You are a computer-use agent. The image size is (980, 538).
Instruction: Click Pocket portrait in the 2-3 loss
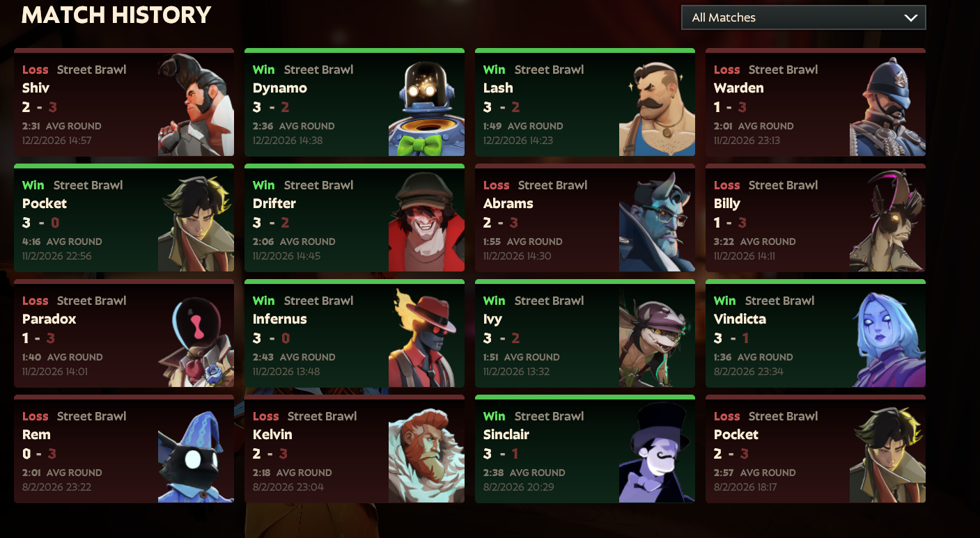click(x=887, y=451)
